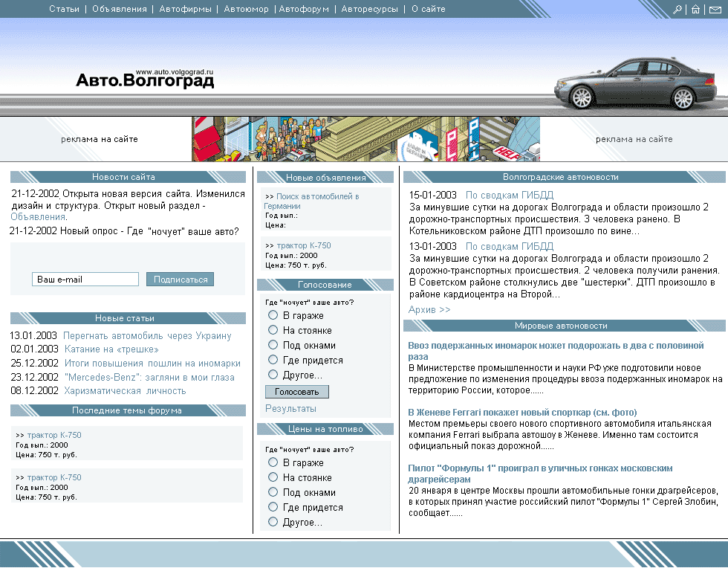The image size is (728, 568).
Task: Open трактор К-750 link in Новые объявления
Action: [x=304, y=245]
